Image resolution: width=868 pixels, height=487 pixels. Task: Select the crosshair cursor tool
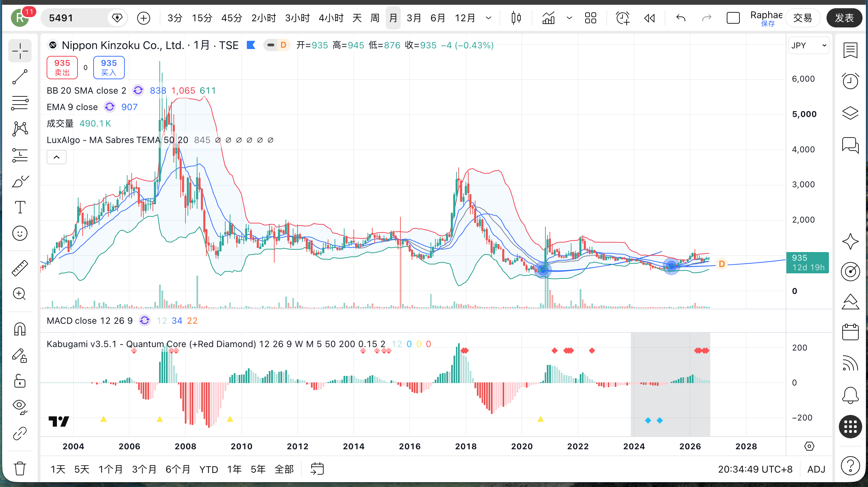coord(20,51)
